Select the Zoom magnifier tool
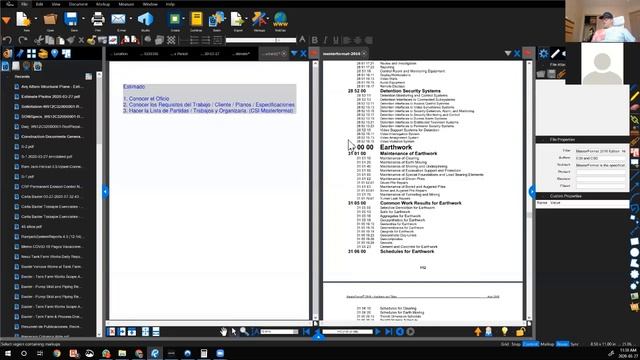This screenshot has width=640, height=360. 244,332
